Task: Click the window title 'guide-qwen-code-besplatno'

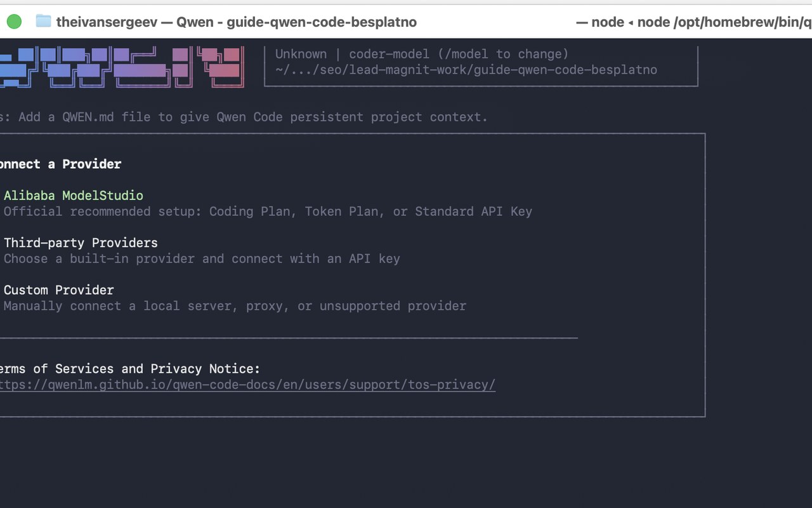Action: [322, 22]
